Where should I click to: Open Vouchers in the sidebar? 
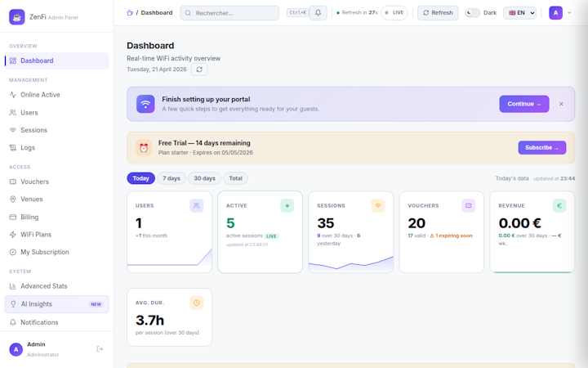tap(56, 182)
